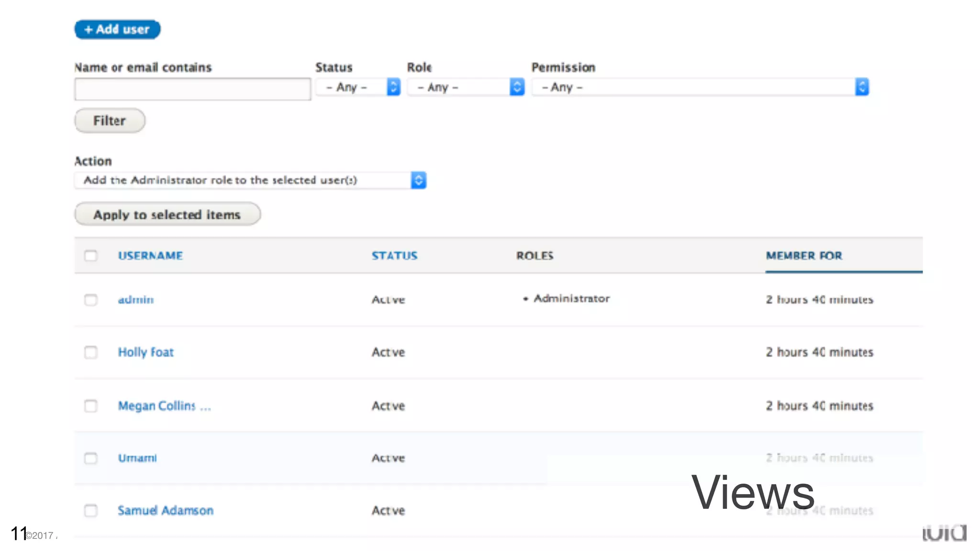Click member duration in Megan Collins row
Screen dimensions: 980x551
pos(820,406)
